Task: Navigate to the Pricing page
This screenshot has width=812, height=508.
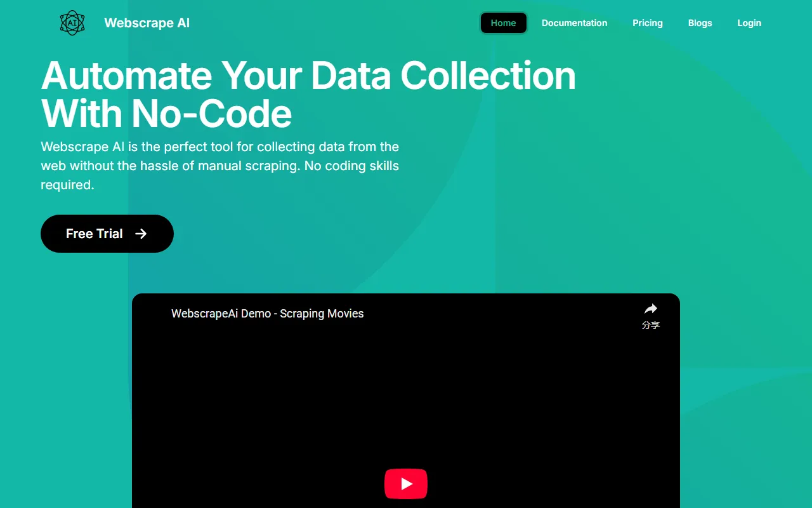Action: point(647,23)
